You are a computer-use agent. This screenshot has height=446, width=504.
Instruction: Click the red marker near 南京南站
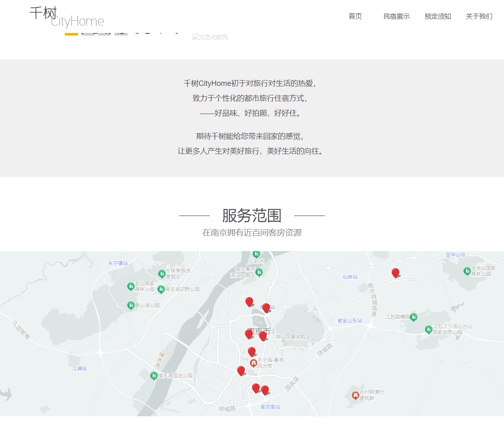[x=264, y=389]
